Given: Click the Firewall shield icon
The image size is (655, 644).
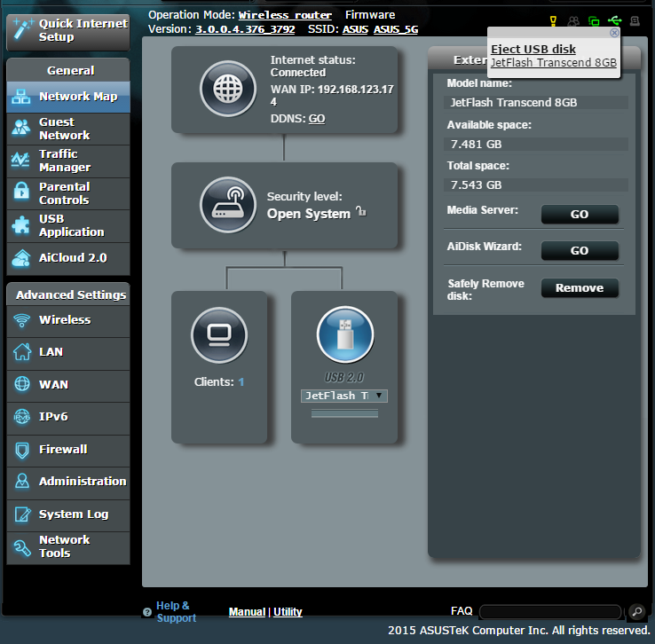Looking at the screenshot, I should [x=22, y=451].
